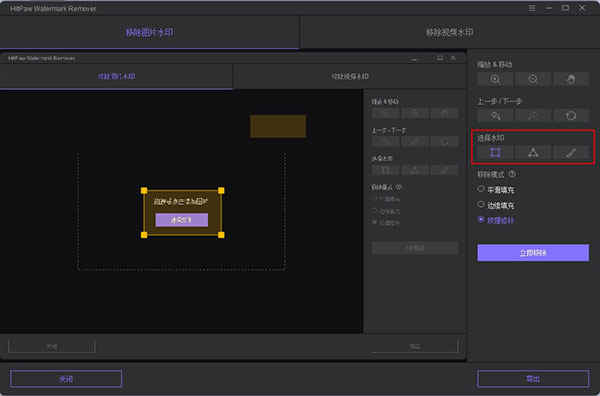The height and width of the screenshot is (396, 600).
Task: Select the rectangle marquee watermark tool
Action: pyautogui.click(x=495, y=153)
